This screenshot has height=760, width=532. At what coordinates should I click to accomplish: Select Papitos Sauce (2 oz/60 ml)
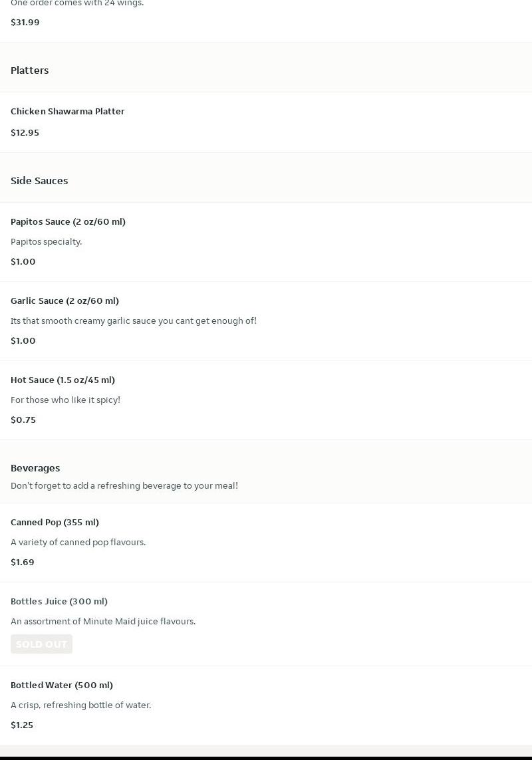(x=68, y=221)
